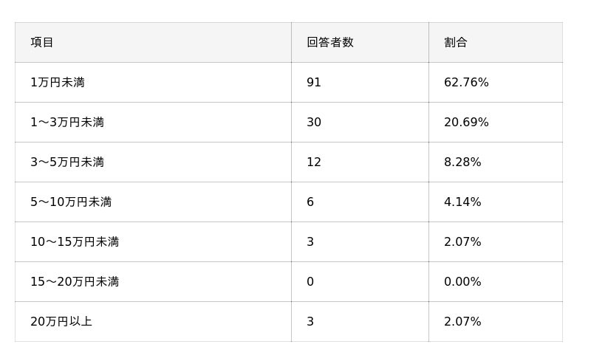
Task: Click the 20.69% percentage cell
Action: [x=466, y=123]
